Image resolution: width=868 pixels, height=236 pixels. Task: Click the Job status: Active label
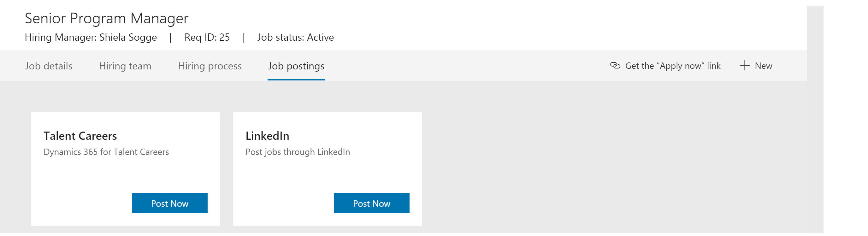click(x=296, y=37)
